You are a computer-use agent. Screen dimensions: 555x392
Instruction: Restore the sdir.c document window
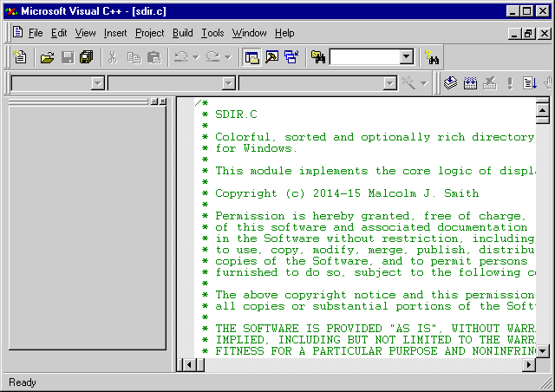[x=528, y=34]
